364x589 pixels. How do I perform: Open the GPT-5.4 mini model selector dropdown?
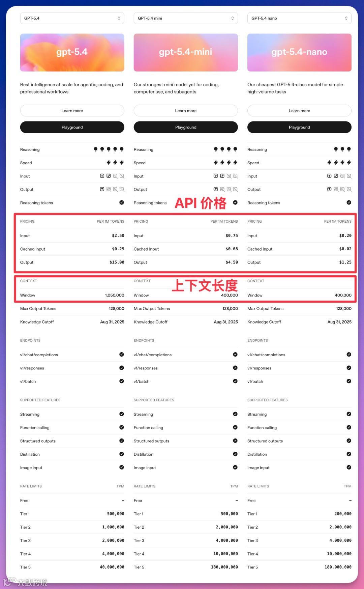point(186,18)
